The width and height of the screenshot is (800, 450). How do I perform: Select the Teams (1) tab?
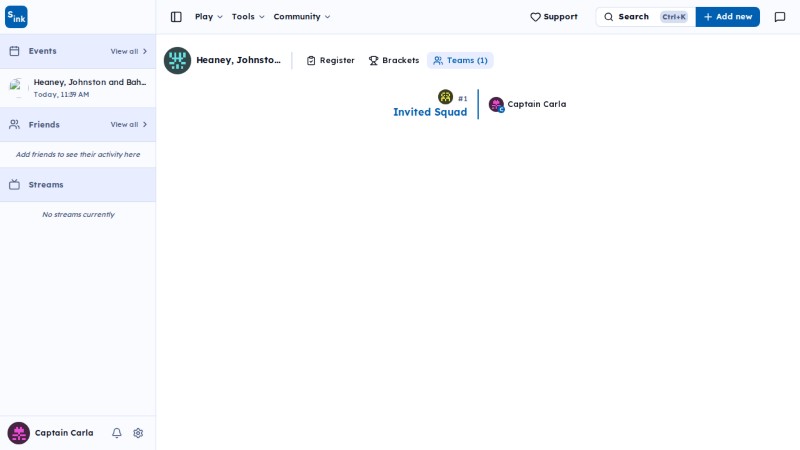point(460,60)
